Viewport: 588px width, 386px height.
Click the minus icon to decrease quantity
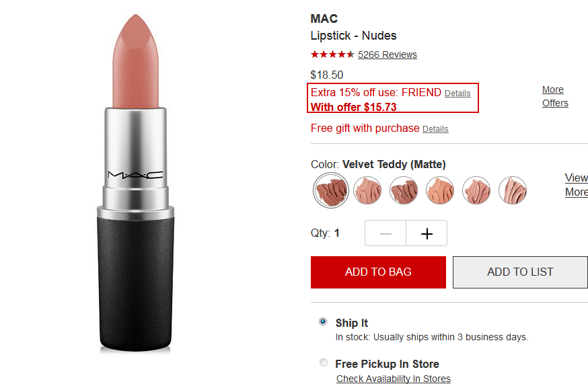point(385,233)
